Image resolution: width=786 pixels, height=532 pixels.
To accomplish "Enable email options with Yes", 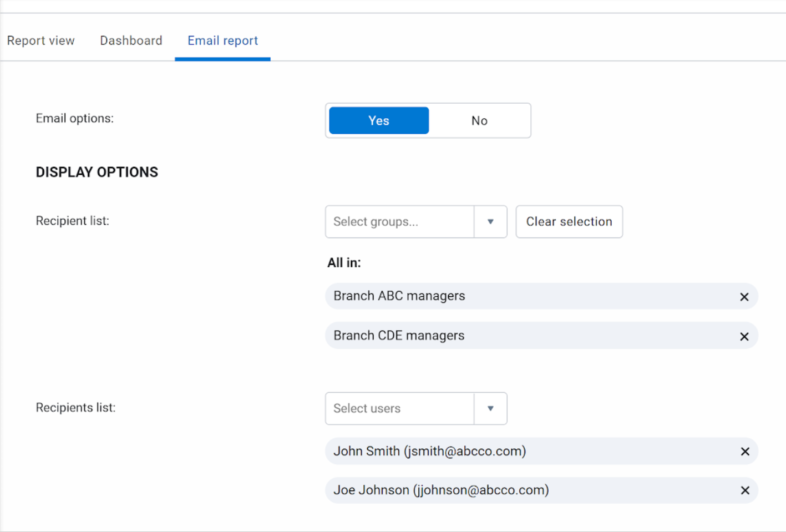I will (379, 121).
